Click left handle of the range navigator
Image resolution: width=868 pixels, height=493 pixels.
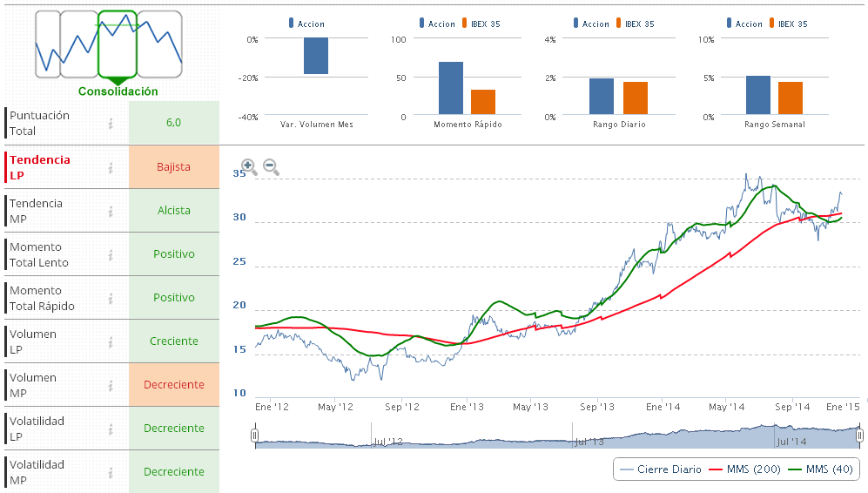pos(255,435)
